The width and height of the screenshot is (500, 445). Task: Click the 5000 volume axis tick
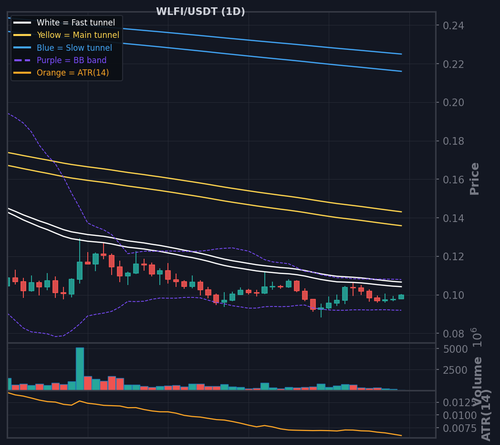click(455, 349)
